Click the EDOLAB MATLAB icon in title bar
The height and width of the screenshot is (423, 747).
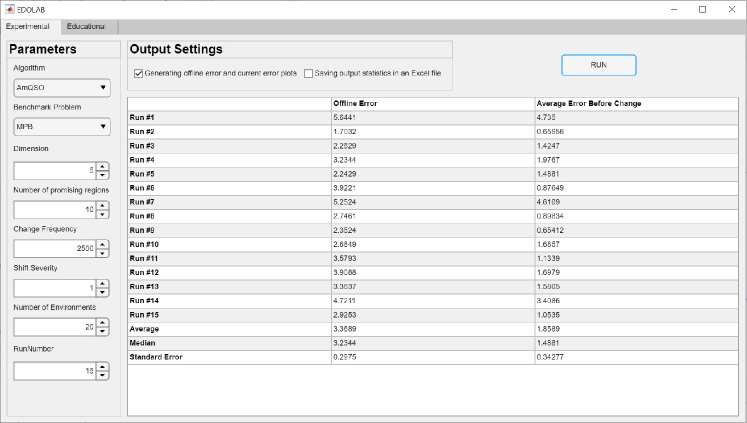pyautogui.click(x=10, y=10)
